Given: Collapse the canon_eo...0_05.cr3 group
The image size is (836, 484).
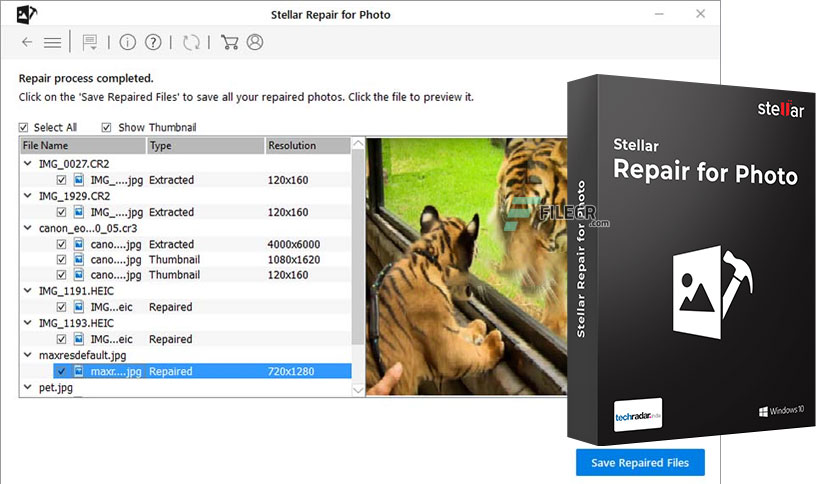Looking at the screenshot, I should [28, 228].
